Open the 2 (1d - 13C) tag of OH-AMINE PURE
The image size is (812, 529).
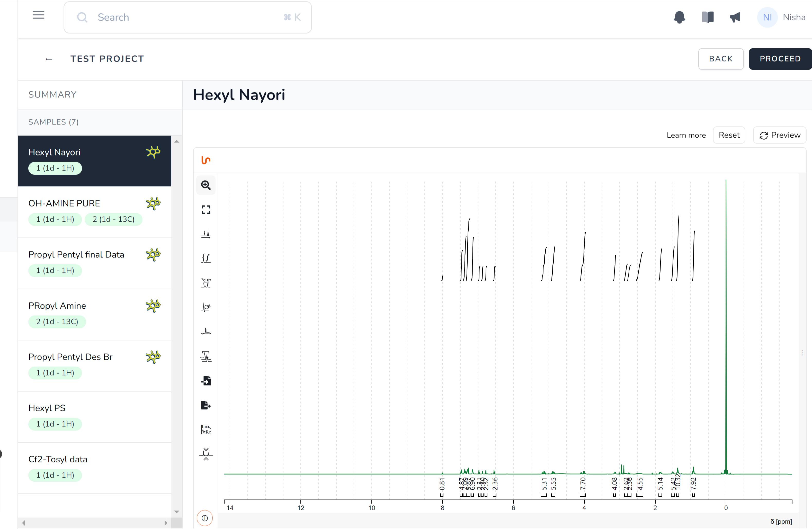pyautogui.click(x=114, y=219)
